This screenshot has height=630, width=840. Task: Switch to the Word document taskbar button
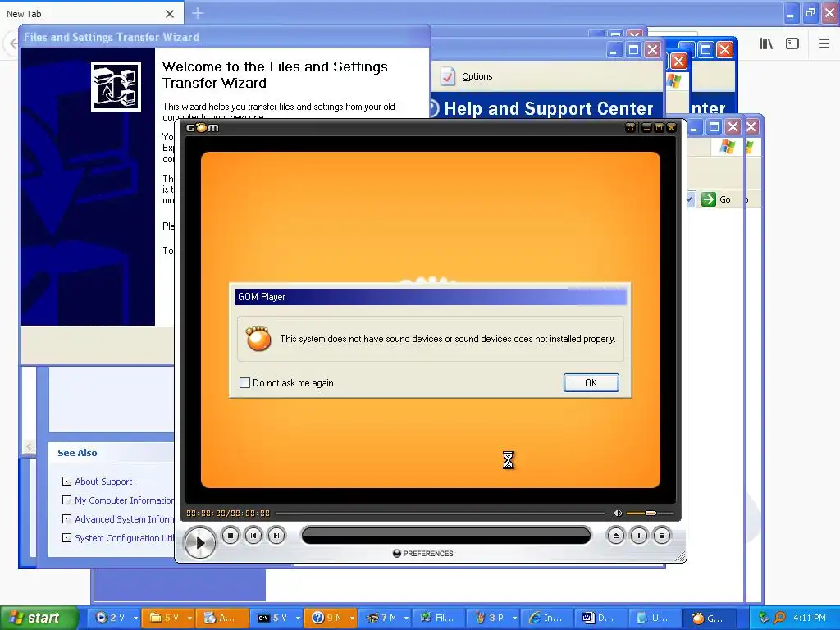[601, 618]
